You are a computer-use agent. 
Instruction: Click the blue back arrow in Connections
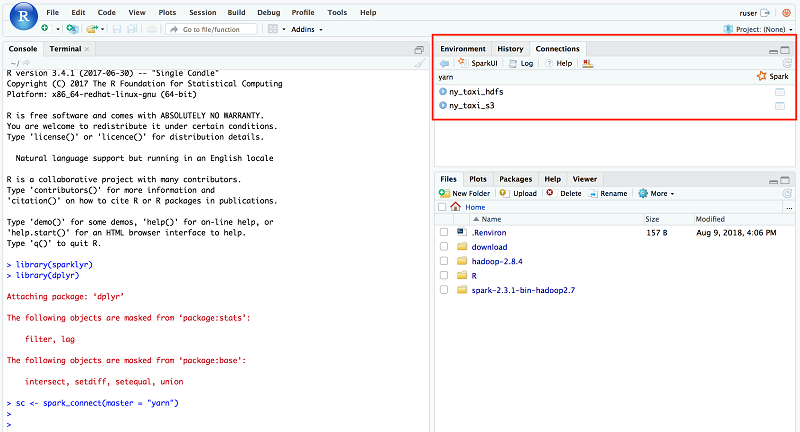(444, 63)
